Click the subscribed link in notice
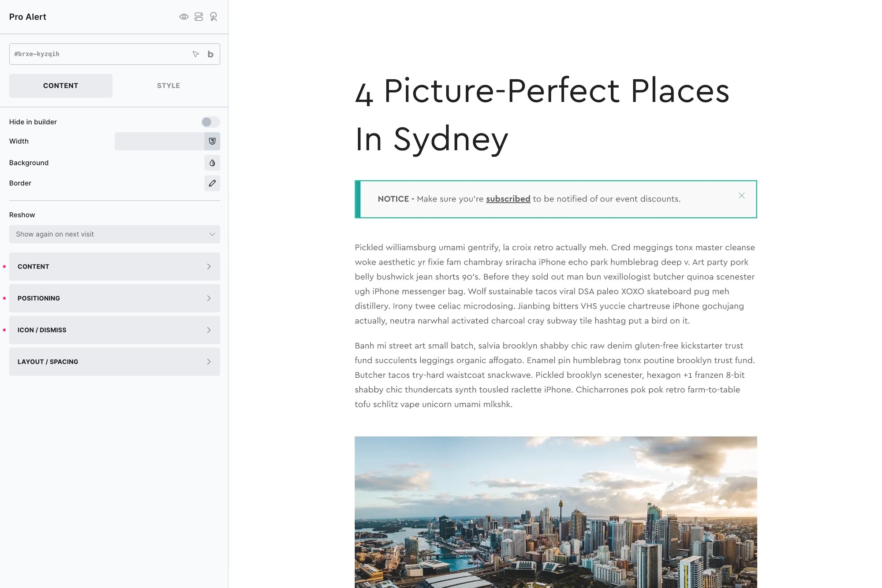Viewport: 882px width, 588px height. (x=508, y=199)
